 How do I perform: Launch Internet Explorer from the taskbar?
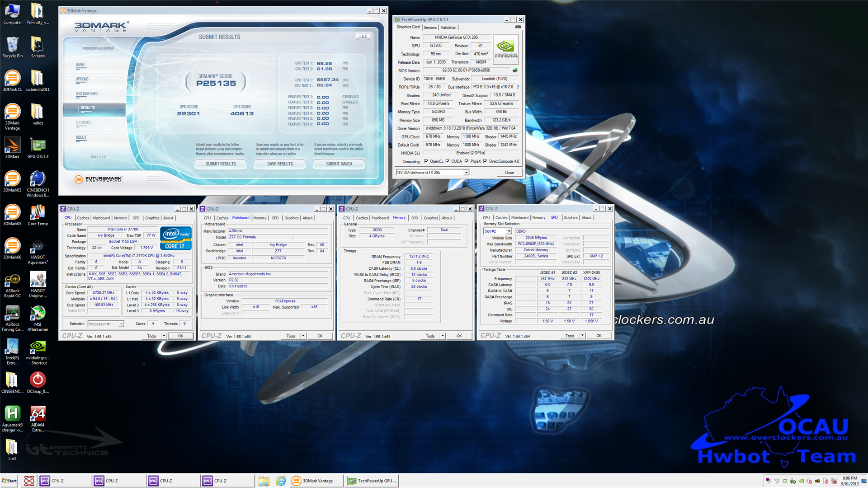[281, 481]
